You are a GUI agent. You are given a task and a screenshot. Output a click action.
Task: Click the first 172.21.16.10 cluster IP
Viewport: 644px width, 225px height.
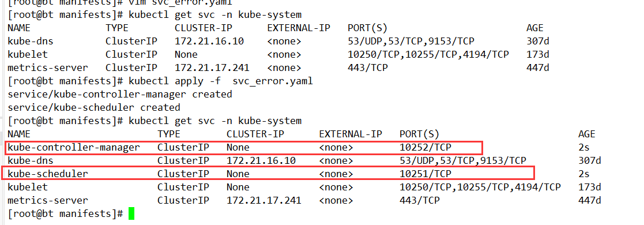(209, 41)
